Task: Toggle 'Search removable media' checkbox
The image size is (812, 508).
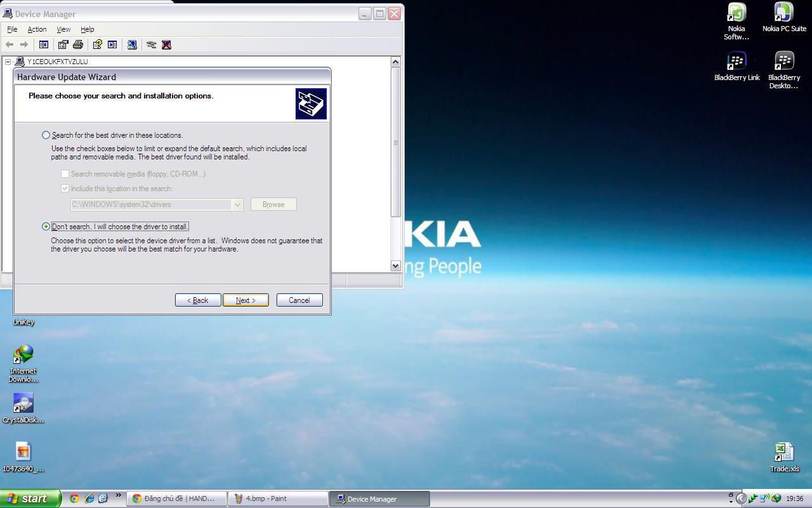Action: click(65, 173)
